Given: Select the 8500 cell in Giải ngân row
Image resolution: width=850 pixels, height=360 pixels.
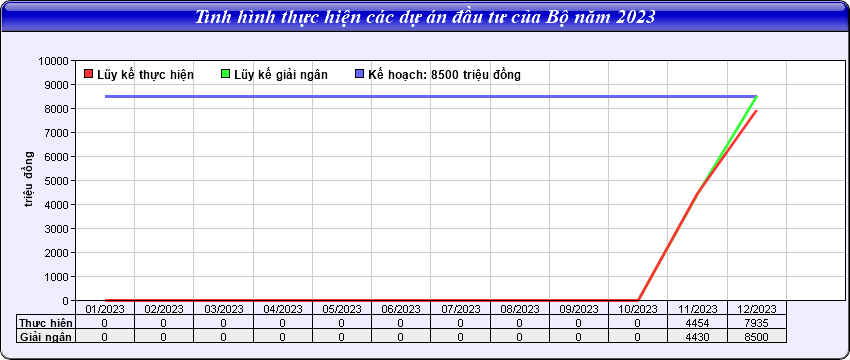Looking at the screenshot, I should 757,337.
